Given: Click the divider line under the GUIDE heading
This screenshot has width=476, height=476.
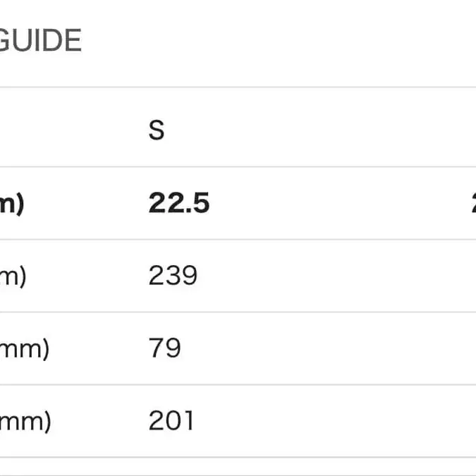Looking at the screenshot, I should coord(238,87).
